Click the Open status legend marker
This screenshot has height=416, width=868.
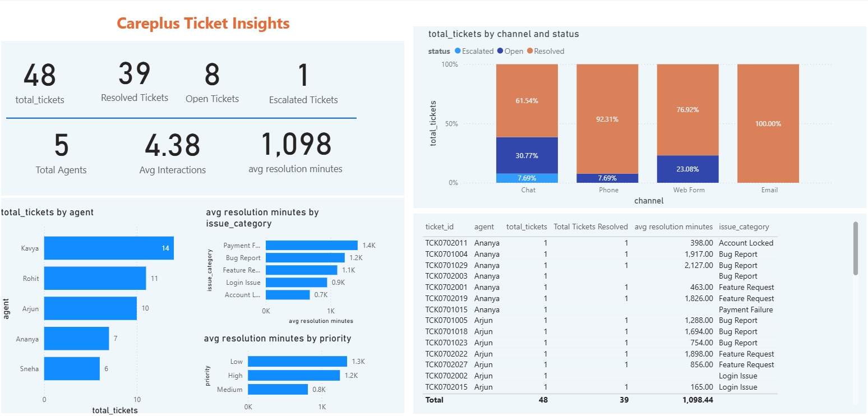click(x=500, y=51)
